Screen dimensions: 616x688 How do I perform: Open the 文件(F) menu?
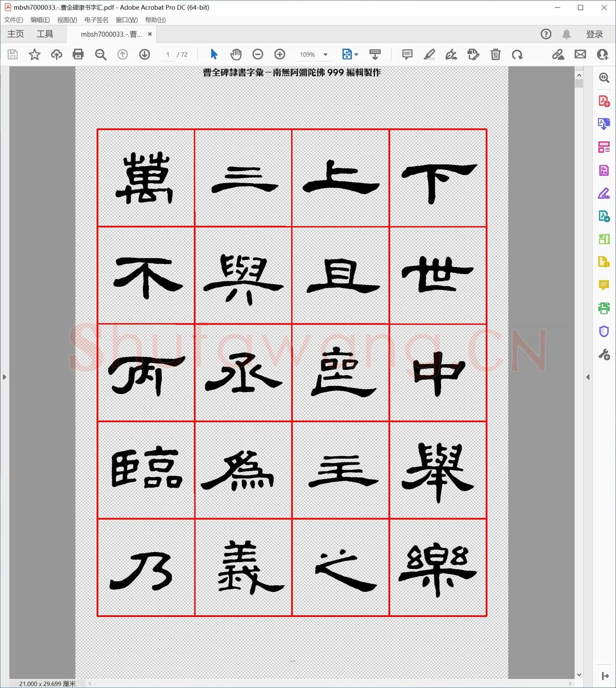(14, 20)
